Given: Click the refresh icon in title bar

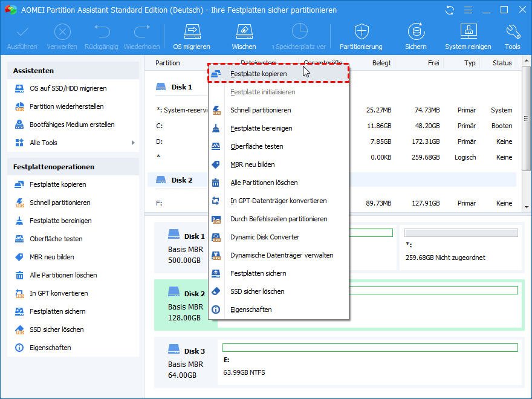Looking at the screenshot, I should [x=450, y=10].
